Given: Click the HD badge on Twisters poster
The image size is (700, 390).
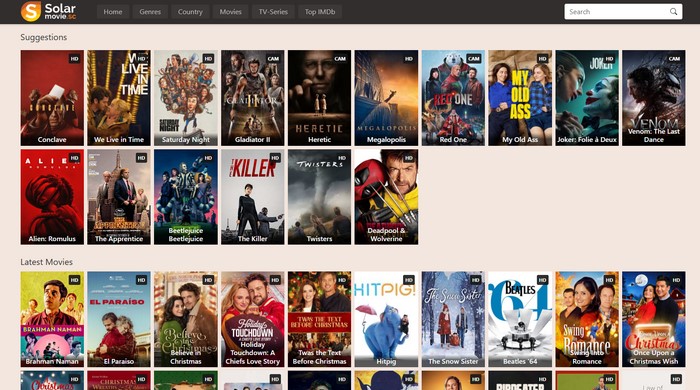Looking at the screenshot, I should [x=342, y=158].
